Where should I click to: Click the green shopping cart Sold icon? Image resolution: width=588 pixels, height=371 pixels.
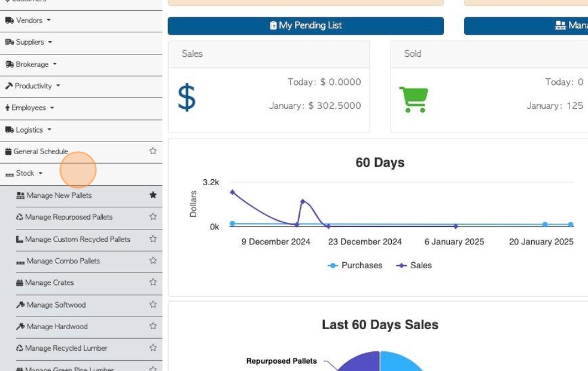click(413, 100)
